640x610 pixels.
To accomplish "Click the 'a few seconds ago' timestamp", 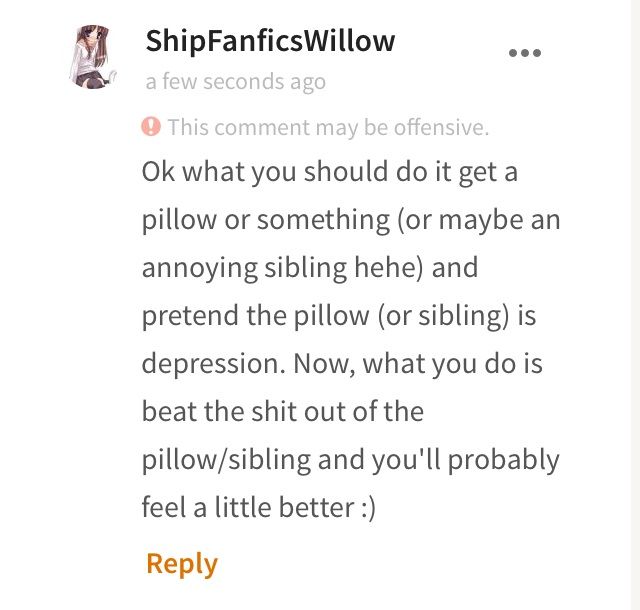I will pos(236,82).
